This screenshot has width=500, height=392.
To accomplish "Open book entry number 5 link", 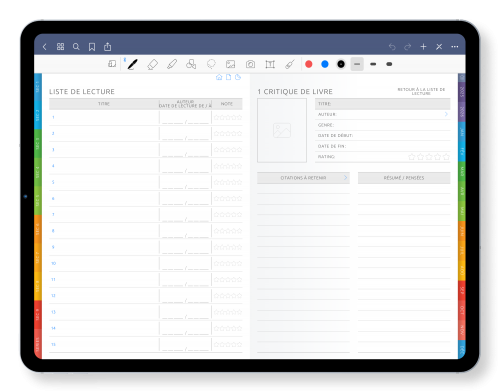I will tap(53, 182).
